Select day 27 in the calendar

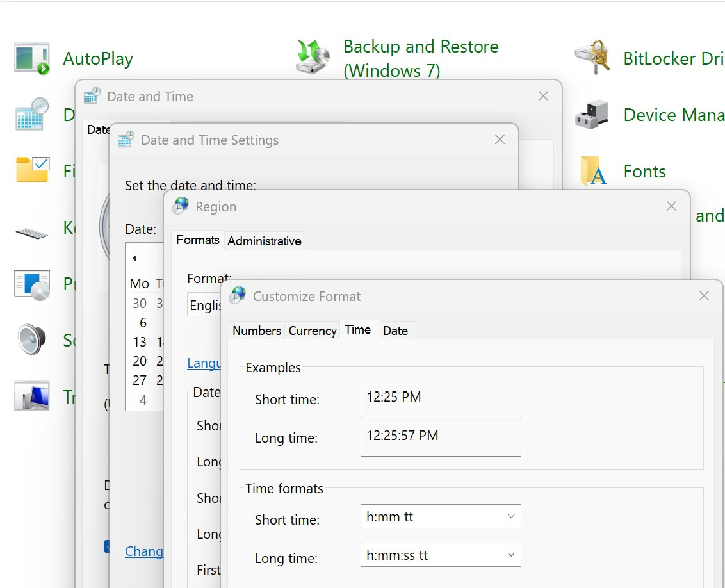click(140, 380)
